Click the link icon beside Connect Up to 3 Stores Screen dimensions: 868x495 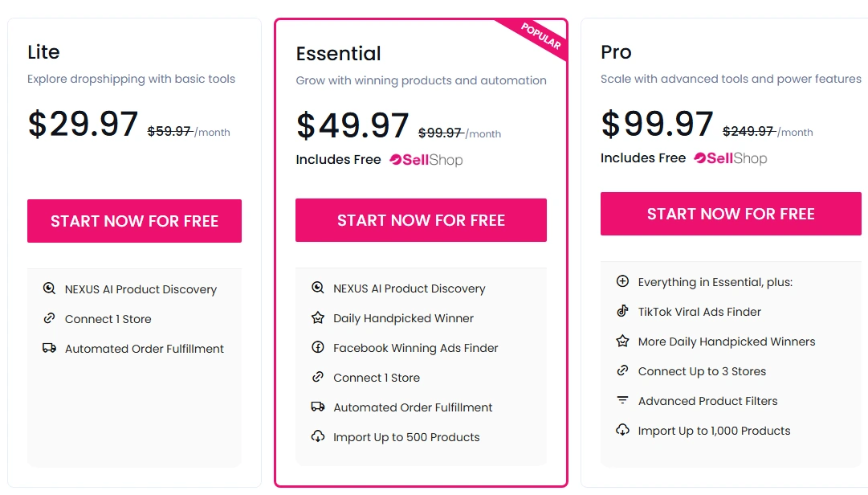[623, 371]
